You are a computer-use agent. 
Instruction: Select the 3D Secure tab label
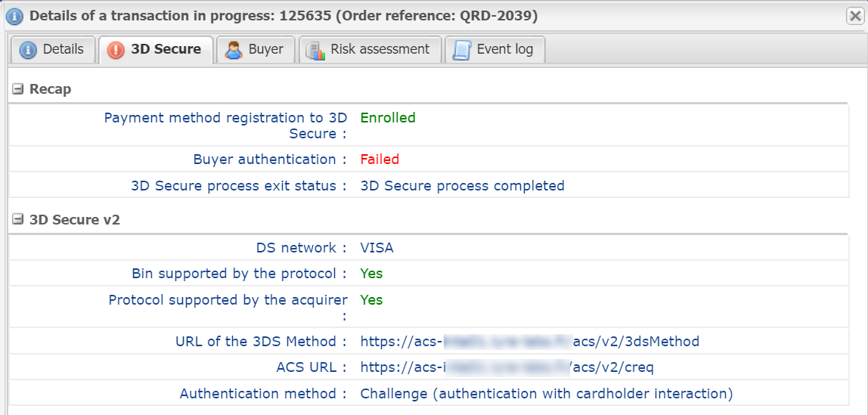[x=166, y=49]
